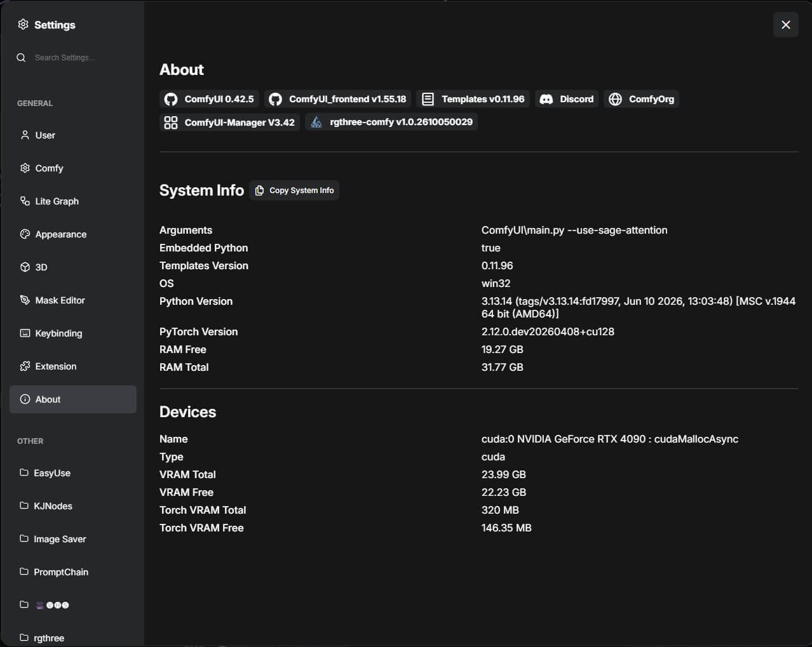Image resolution: width=812 pixels, height=647 pixels.
Task: Click the Keybinding keyboard icon
Action: pos(25,333)
